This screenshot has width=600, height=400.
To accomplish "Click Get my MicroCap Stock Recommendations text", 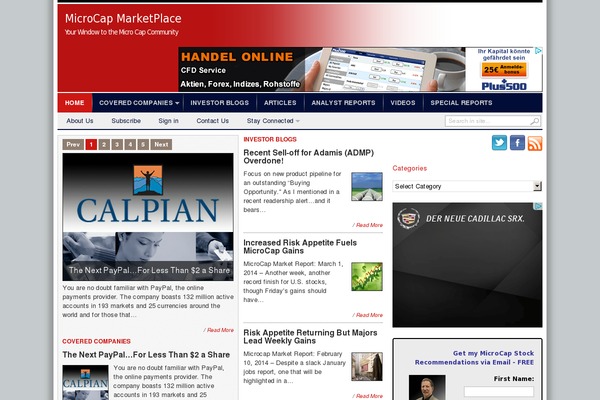I will coord(474,358).
